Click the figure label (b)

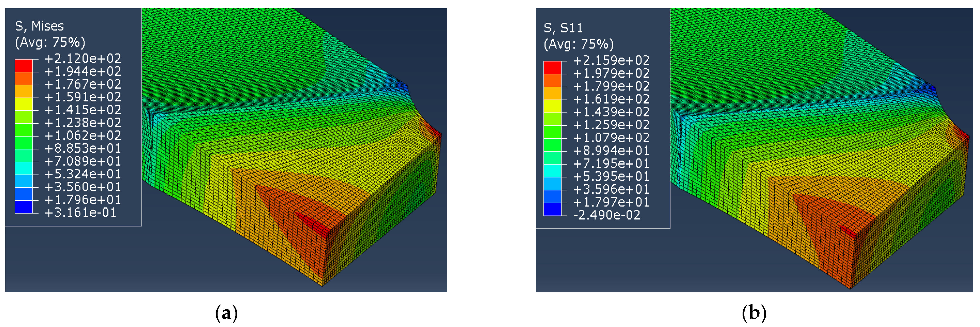(754, 314)
